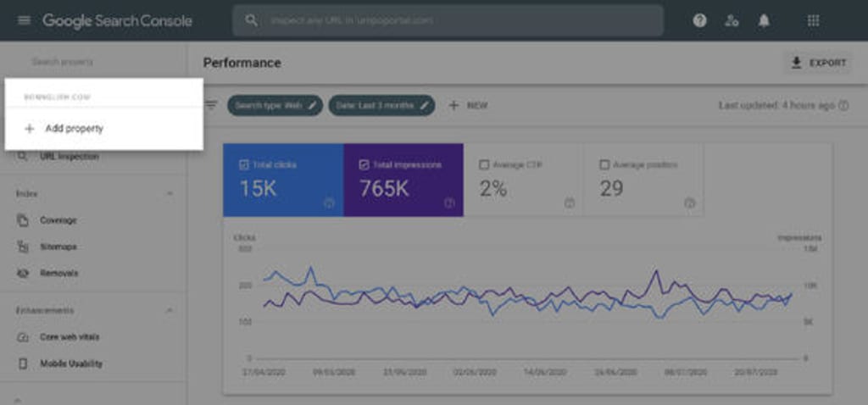The image size is (868, 405).
Task: Collapse the Enhancements section
Action: 170,310
